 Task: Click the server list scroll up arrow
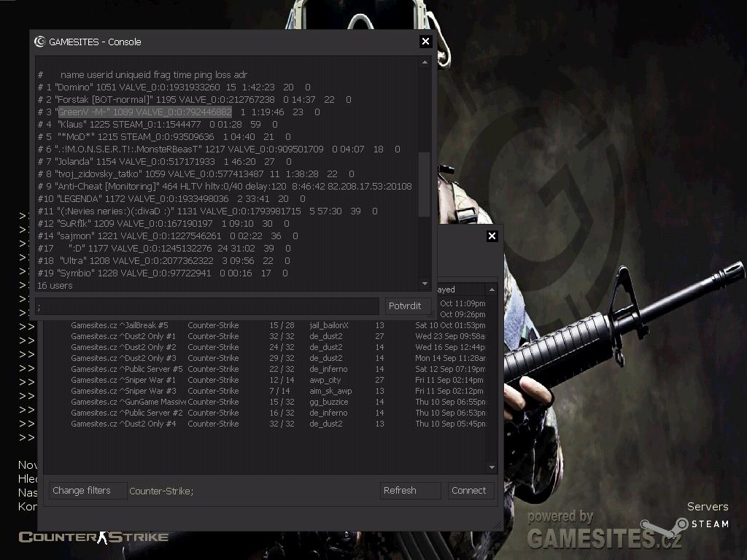coord(492,289)
